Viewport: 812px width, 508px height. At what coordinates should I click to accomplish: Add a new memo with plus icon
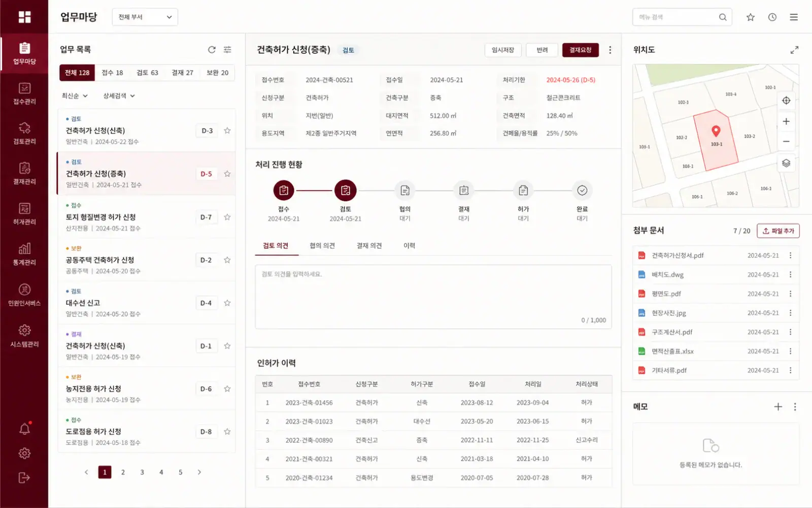pos(778,406)
